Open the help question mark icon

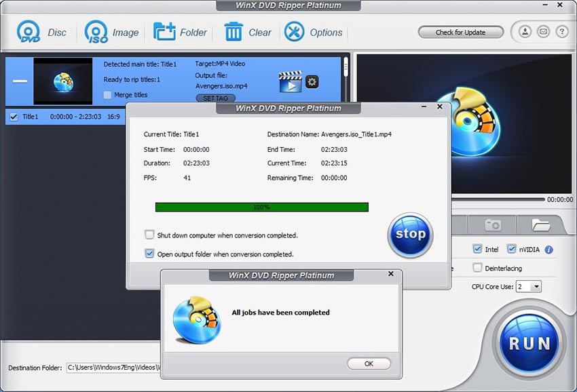pyautogui.click(x=561, y=32)
